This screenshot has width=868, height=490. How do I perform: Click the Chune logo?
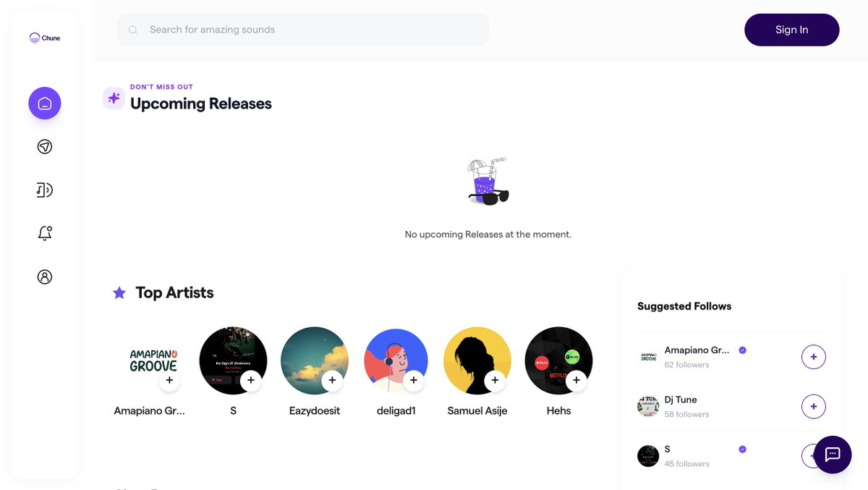tap(45, 38)
